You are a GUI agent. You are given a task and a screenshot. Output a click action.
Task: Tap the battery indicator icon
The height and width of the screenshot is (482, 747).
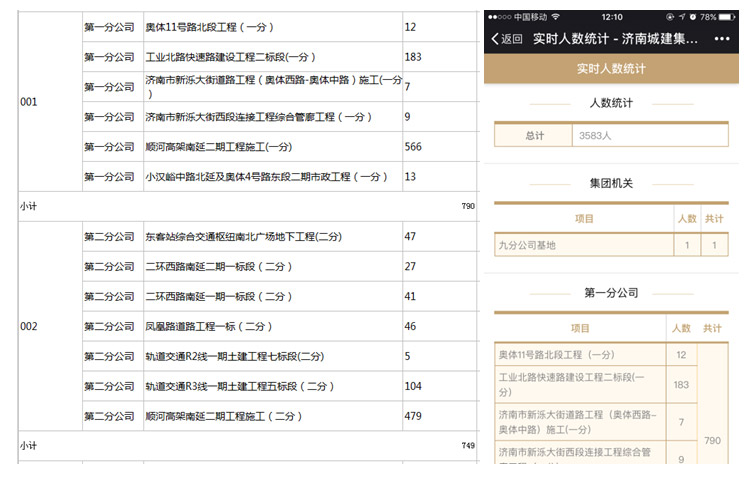click(x=727, y=17)
